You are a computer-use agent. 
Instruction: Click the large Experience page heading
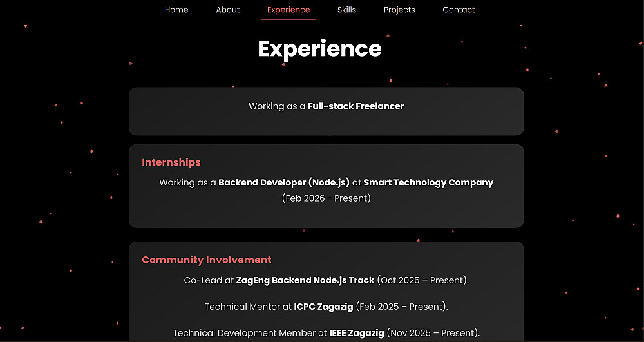tap(319, 49)
